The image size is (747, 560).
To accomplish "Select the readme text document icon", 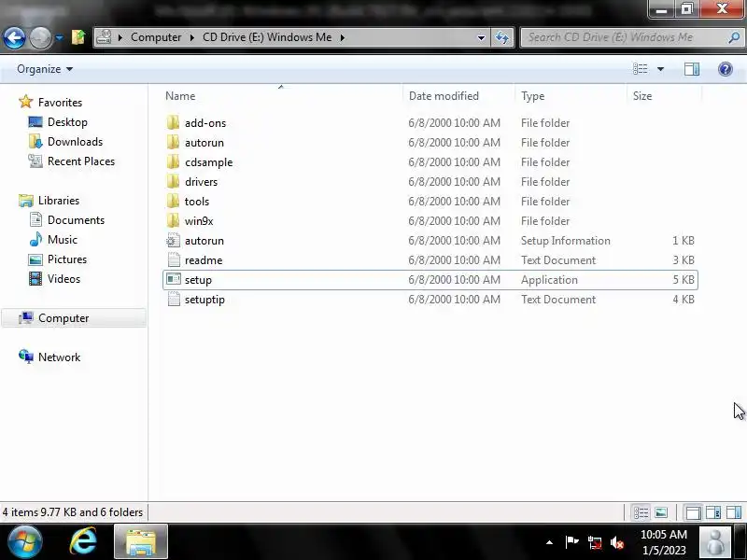I will (x=174, y=259).
